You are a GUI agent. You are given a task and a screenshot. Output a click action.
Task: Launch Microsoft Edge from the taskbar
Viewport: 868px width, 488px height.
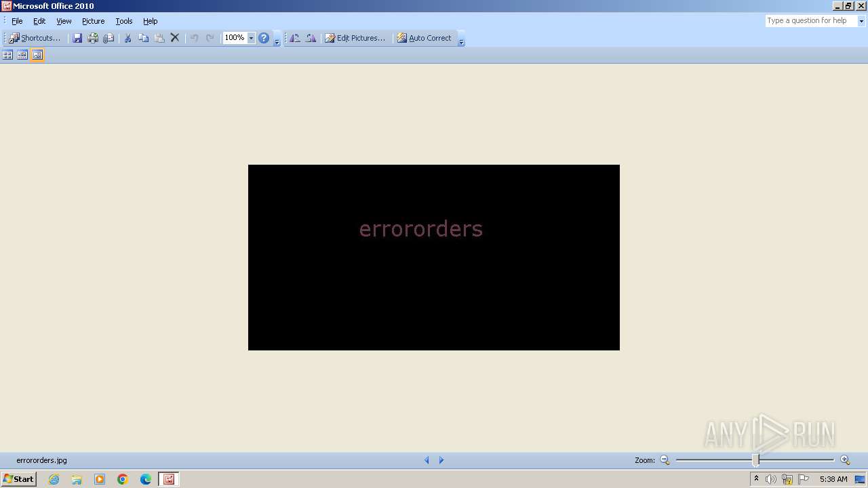point(146,479)
